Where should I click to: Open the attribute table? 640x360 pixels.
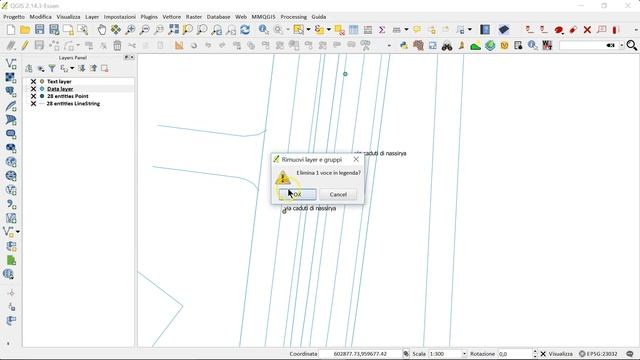[x=353, y=29]
